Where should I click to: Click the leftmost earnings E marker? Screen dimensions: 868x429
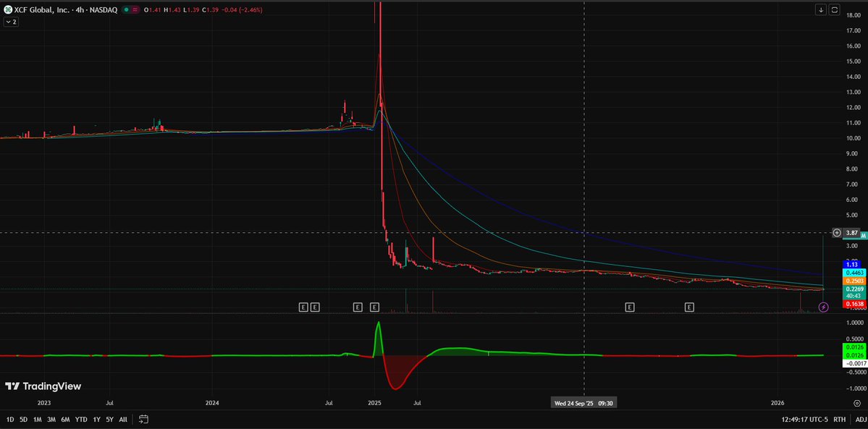point(303,307)
